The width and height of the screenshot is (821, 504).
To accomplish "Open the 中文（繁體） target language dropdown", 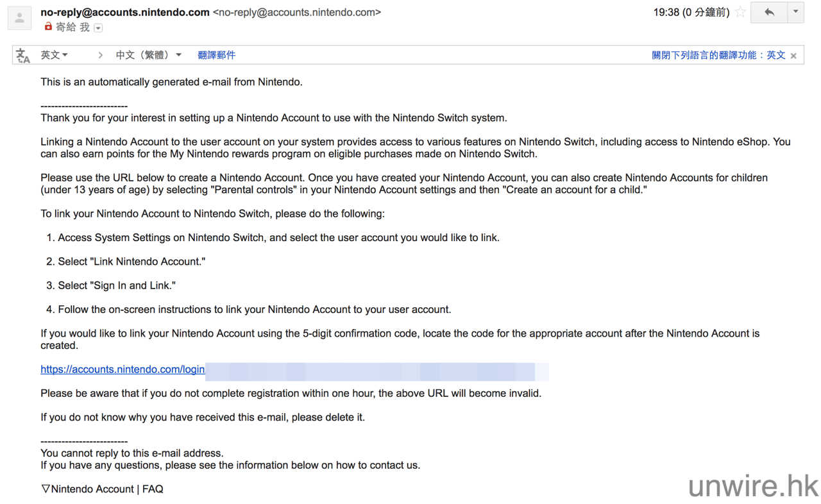I will (x=148, y=55).
